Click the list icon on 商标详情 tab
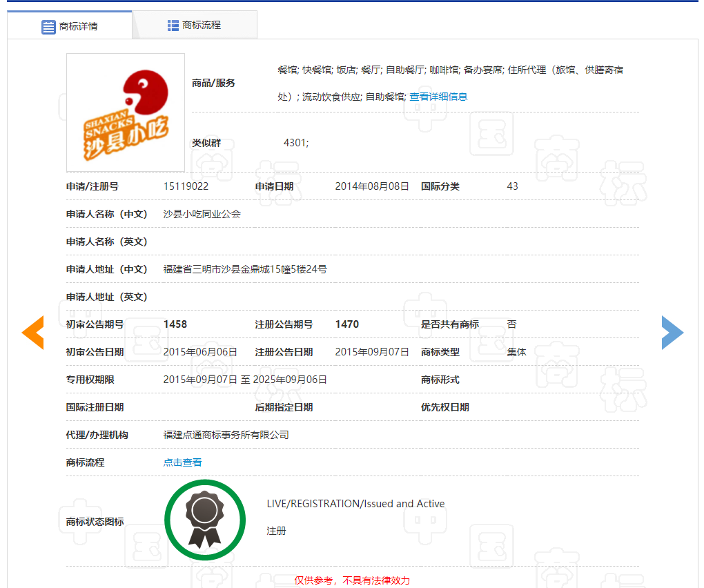704x588 pixels. click(48, 27)
